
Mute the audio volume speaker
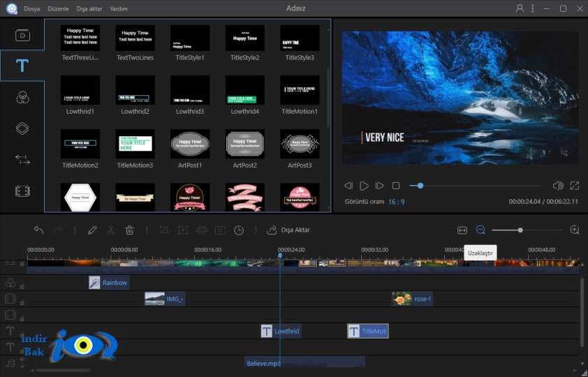[558, 186]
